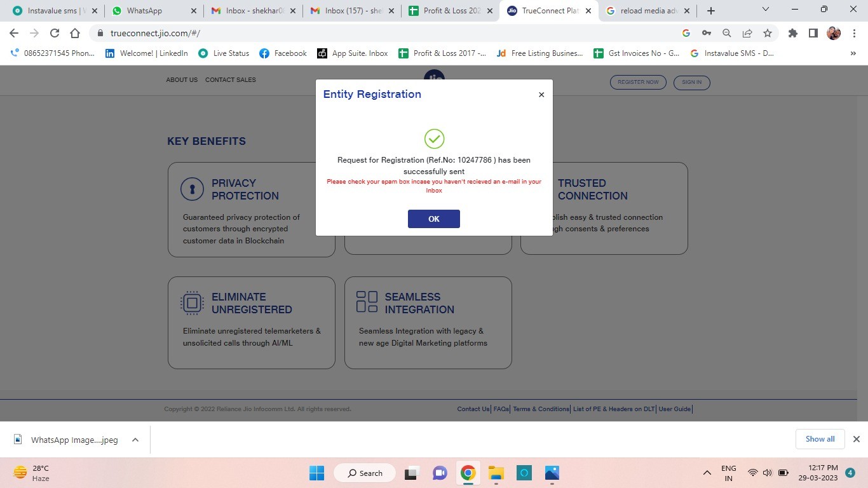Open Windows Start menu
Screen dimensions: 868x488
[x=316, y=473]
